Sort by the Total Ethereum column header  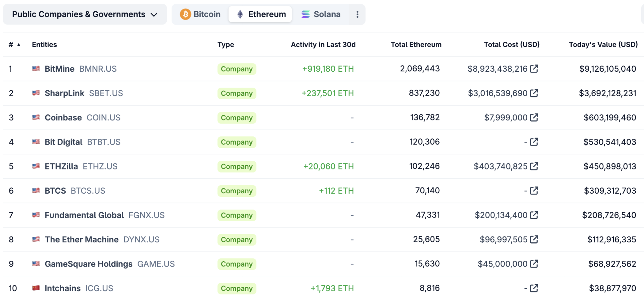tap(416, 45)
